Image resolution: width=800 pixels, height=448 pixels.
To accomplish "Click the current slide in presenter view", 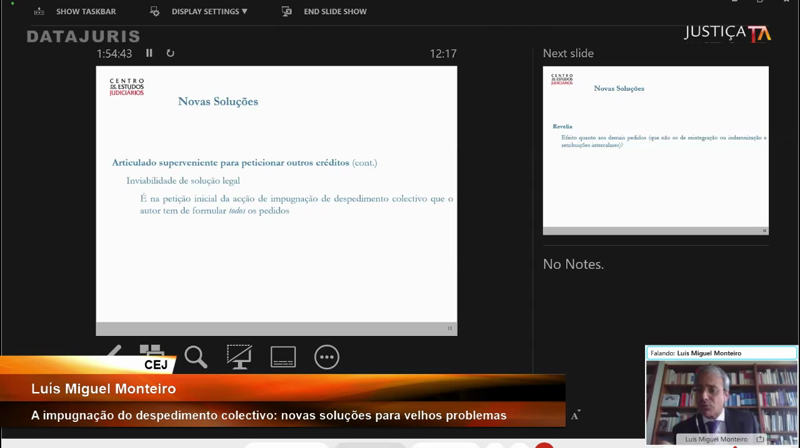I will 276,200.
